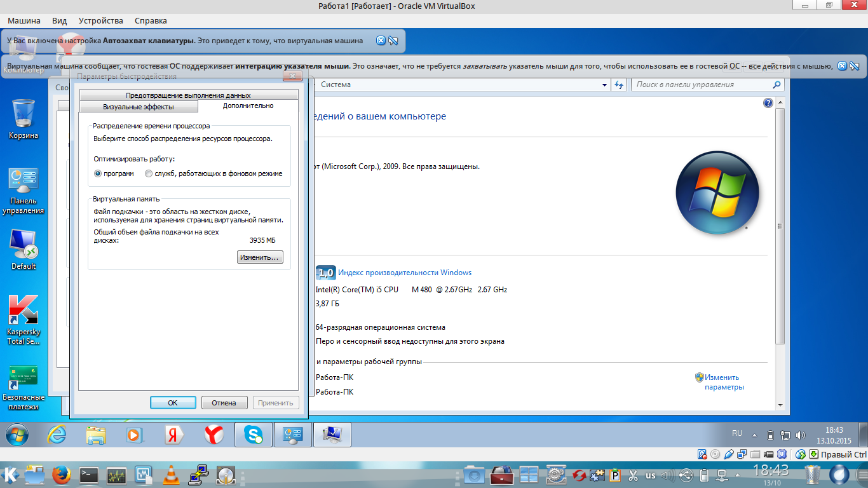Open the Windows Start menu orb

[17, 435]
